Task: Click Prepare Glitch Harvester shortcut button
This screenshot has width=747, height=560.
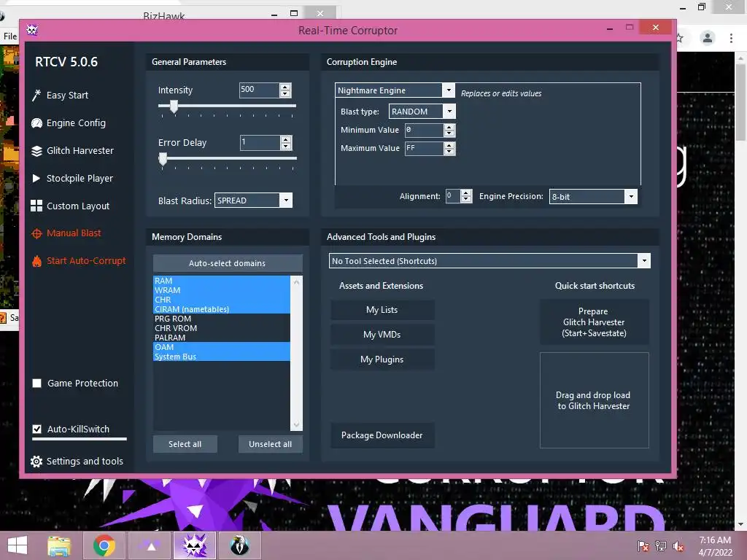Action: tap(594, 322)
